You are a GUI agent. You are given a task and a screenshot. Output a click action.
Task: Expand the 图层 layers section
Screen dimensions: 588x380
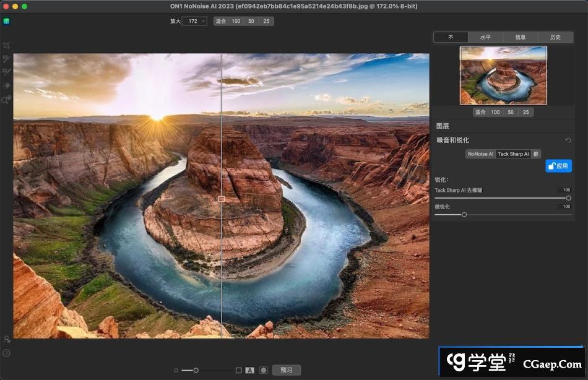point(443,126)
